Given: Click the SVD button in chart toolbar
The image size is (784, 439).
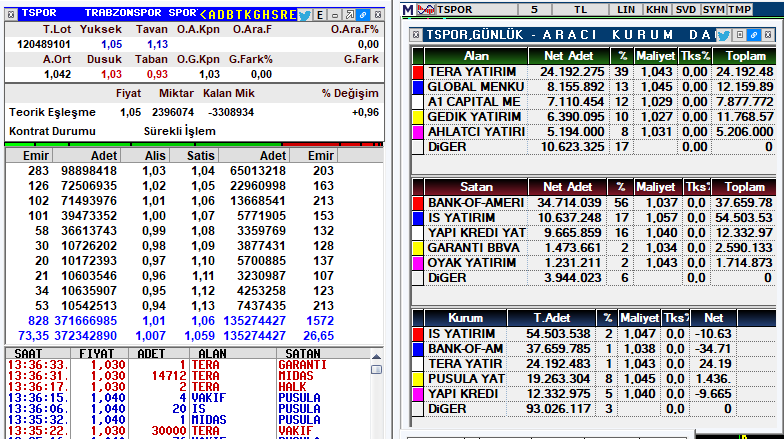Looking at the screenshot, I should point(686,10).
